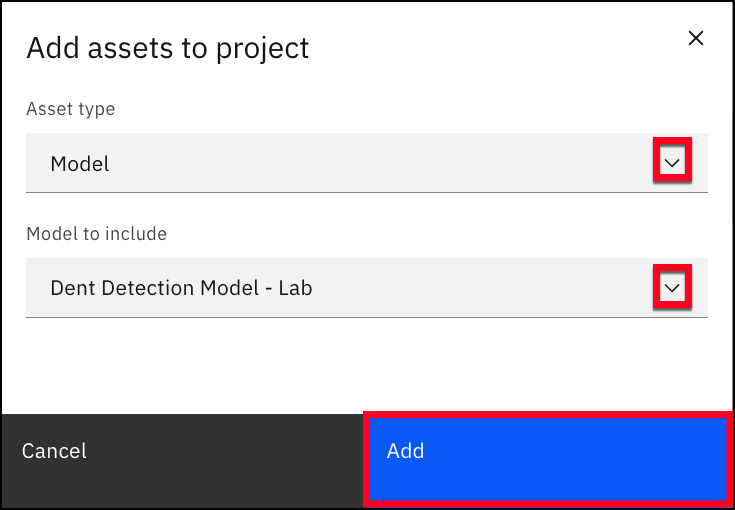Click the Add assets to project title
735x510 pixels.
168,48
